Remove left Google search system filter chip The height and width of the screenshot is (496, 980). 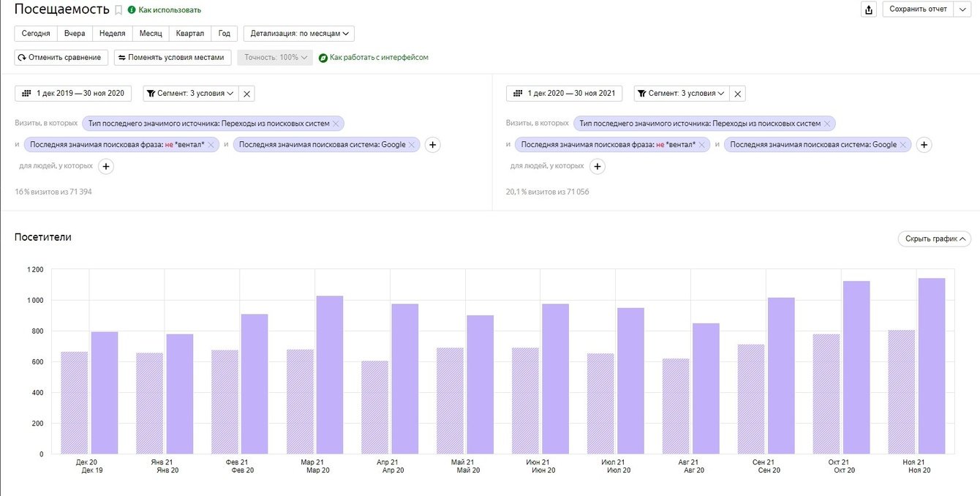pos(412,145)
